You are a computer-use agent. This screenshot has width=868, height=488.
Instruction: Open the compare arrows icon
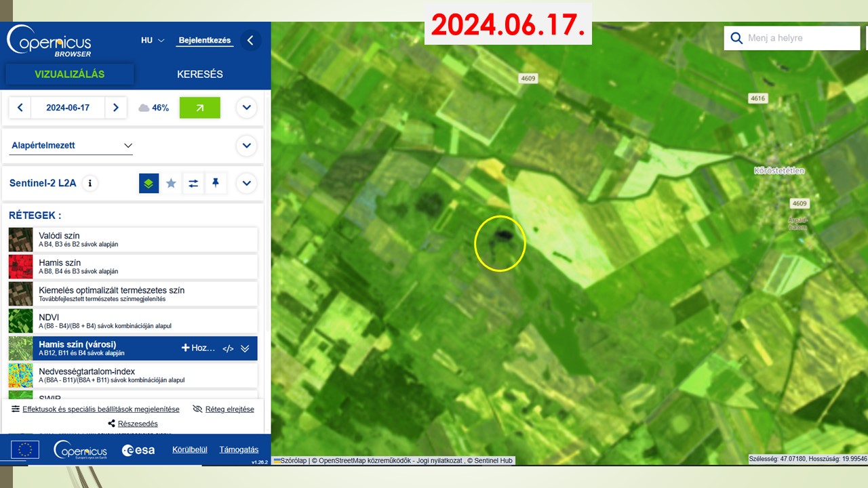193,183
